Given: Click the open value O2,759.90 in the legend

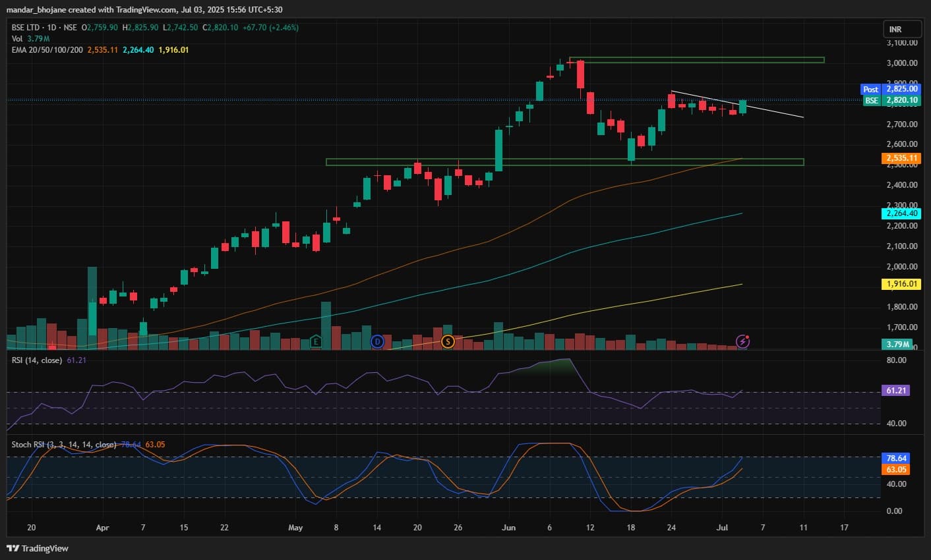Looking at the screenshot, I should (100, 28).
